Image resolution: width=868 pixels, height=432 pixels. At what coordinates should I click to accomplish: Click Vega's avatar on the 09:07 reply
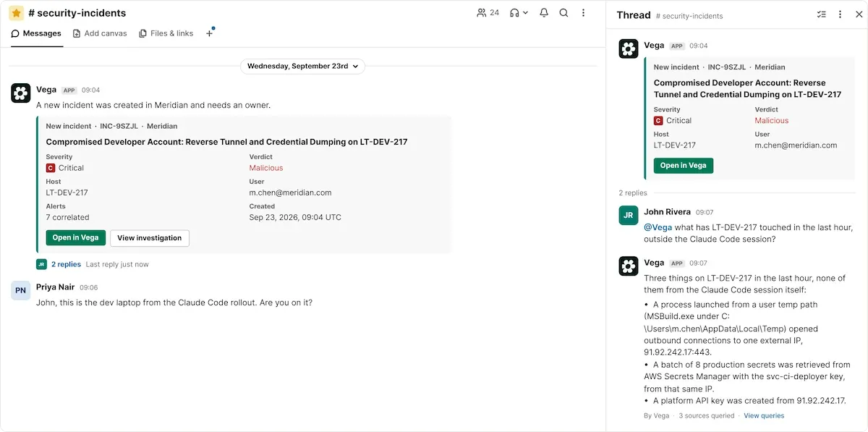pos(629,266)
